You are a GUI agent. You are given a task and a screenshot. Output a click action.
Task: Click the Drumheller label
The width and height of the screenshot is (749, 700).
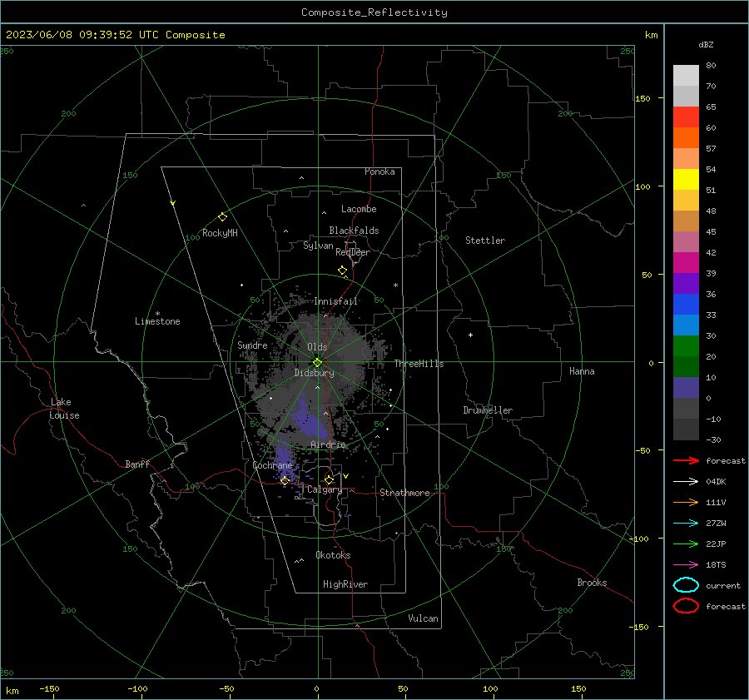[x=488, y=410]
